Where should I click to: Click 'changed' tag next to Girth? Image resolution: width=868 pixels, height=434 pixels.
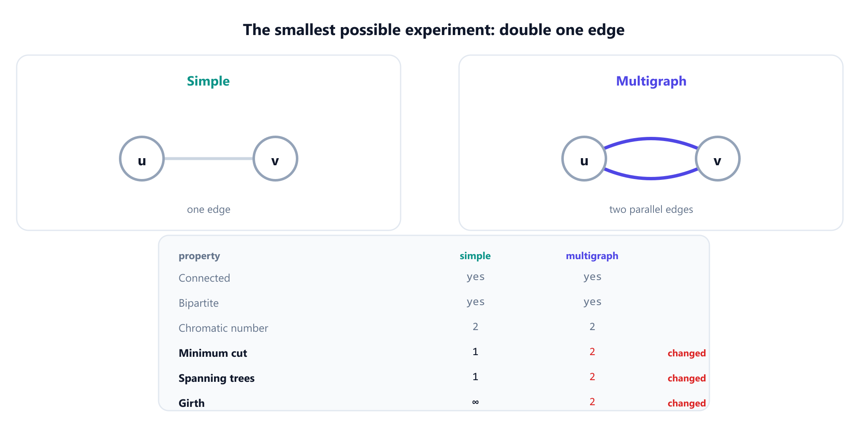(686, 403)
